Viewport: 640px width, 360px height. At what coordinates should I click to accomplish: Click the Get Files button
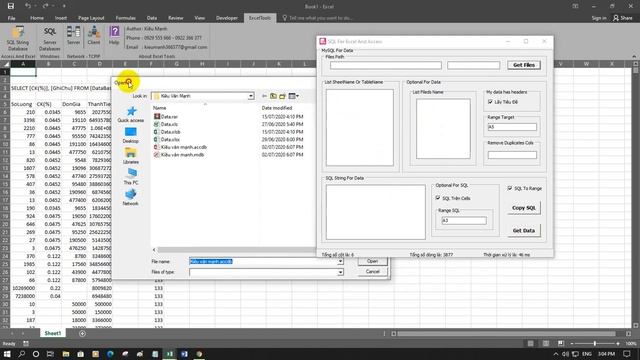point(524,65)
